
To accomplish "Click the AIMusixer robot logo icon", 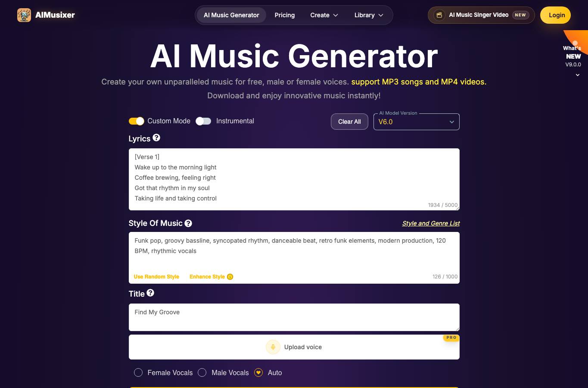I will 24,15.
